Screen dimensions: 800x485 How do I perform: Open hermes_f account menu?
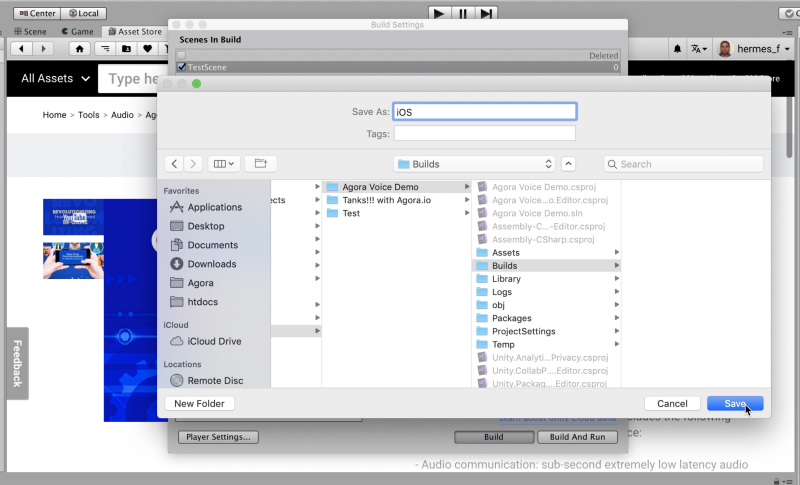(x=754, y=49)
